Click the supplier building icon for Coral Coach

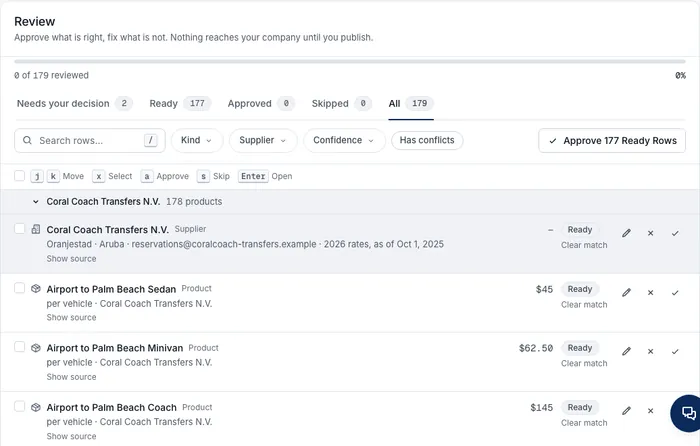(36, 229)
